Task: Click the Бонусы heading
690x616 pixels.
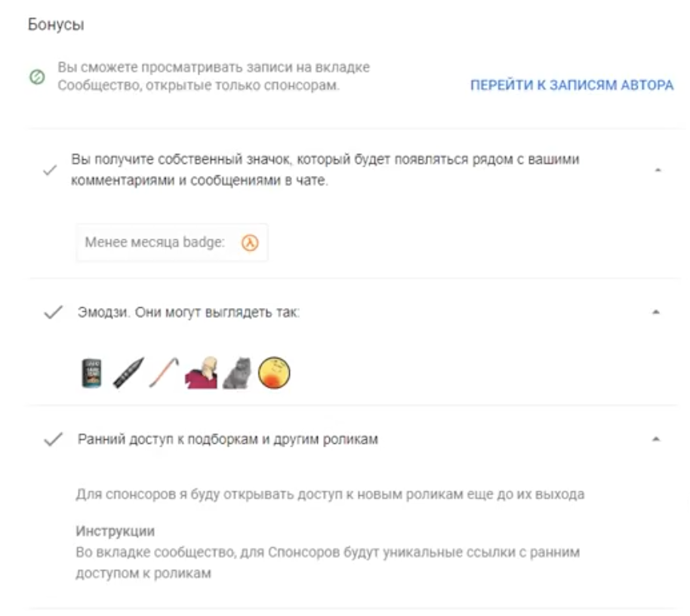Action: [56, 25]
